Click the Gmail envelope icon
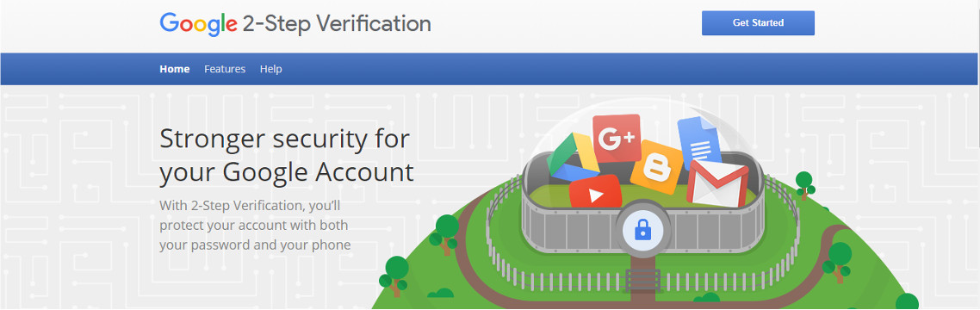The height and width of the screenshot is (310, 980). [716, 183]
